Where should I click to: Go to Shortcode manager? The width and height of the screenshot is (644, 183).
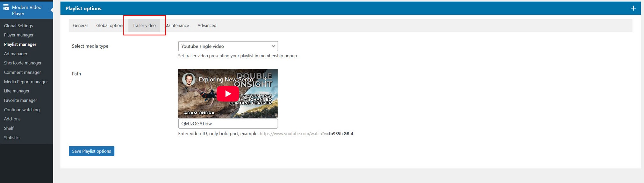pos(23,63)
